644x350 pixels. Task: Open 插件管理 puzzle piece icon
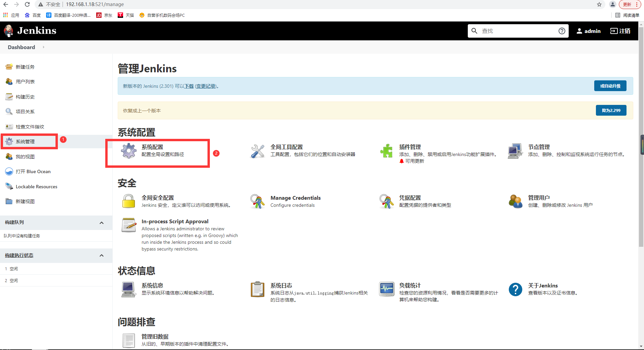386,151
